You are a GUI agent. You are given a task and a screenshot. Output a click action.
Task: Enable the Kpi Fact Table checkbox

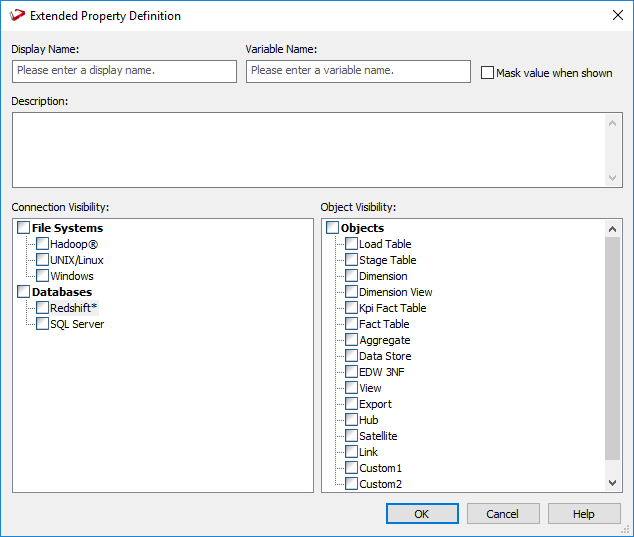coord(352,308)
